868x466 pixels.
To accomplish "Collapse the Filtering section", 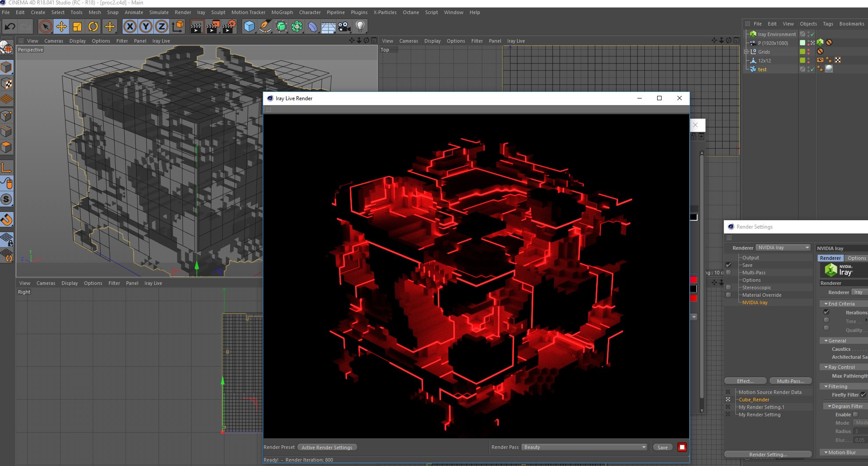I will 826,386.
